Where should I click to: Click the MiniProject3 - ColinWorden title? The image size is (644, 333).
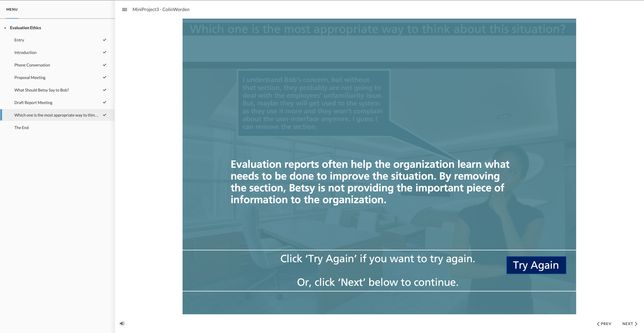pos(161,10)
